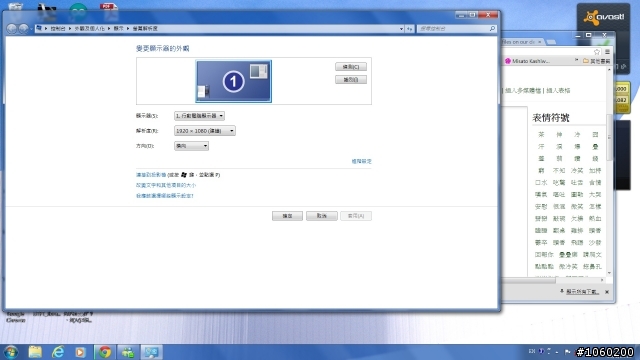Open the Windows Start menu
The height and width of the screenshot is (360, 640).
(11, 352)
